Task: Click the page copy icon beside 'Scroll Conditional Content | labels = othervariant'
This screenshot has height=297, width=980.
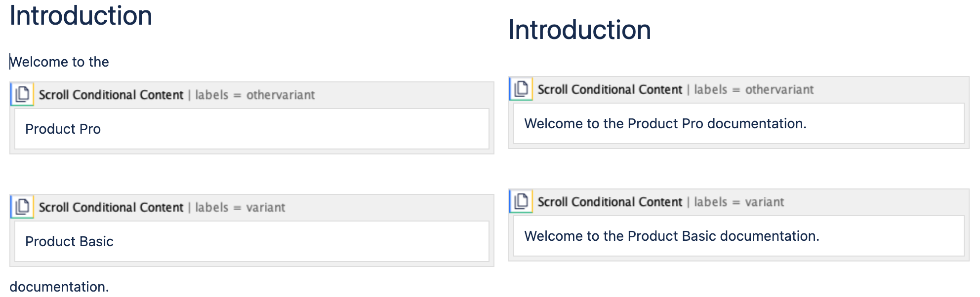Action: pos(22,94)
